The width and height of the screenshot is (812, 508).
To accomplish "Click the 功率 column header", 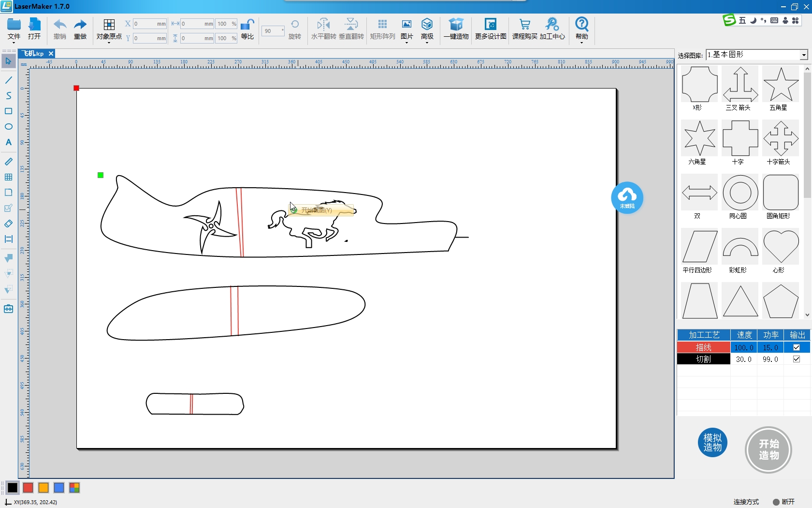I will [x=770, y=335].
